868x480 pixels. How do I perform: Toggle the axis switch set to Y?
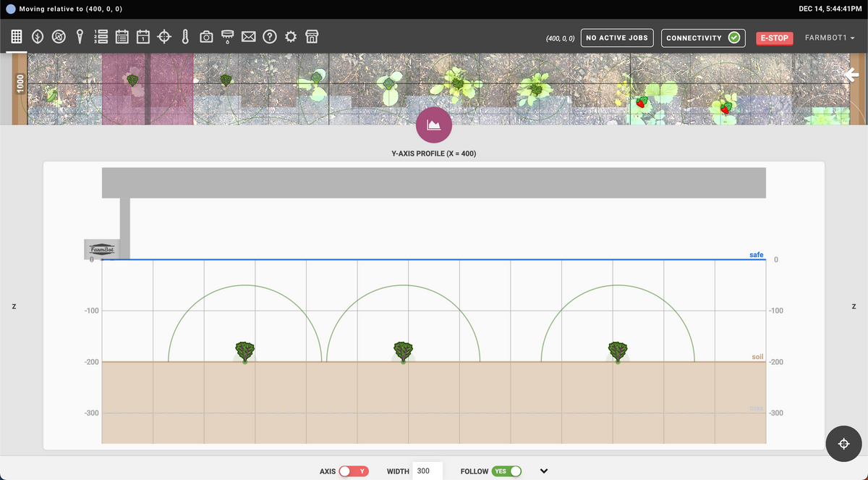tap(354, 471)
